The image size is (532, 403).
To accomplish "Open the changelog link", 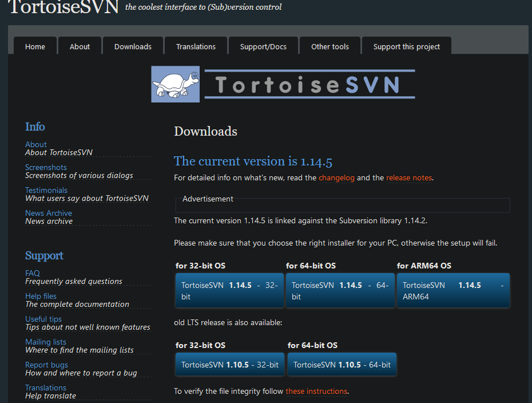I will [x=336, y=177].
